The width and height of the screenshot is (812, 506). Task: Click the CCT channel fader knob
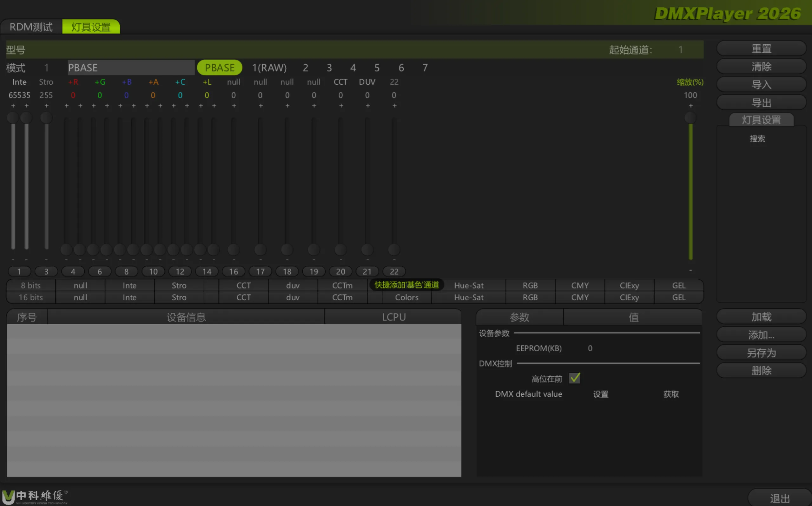(x=340, y=249)
